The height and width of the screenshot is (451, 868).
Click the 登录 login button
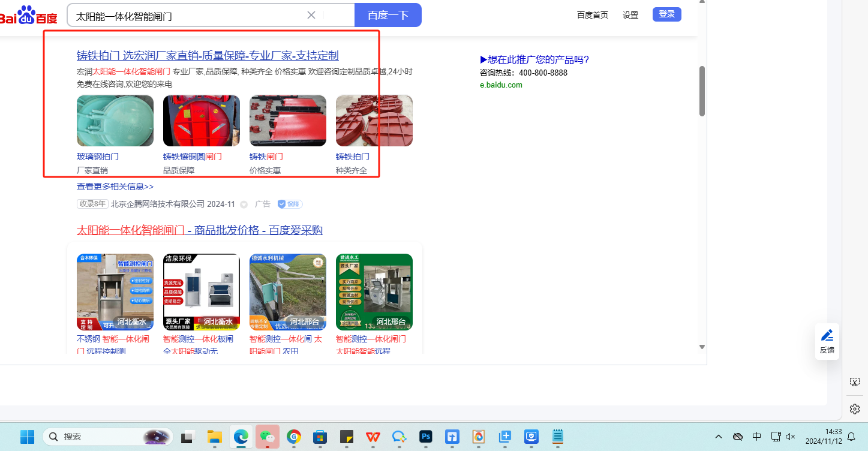[667, 14]
